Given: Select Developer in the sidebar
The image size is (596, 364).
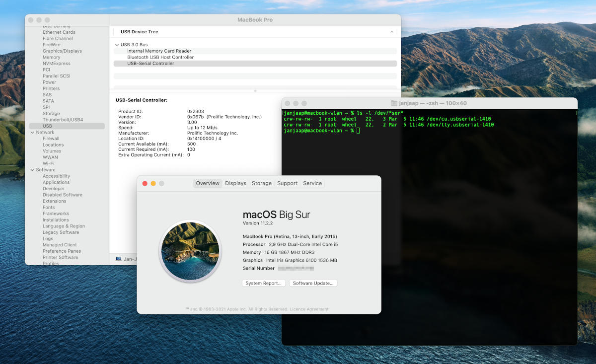Looking at the screenshot, I should (54, 189).
